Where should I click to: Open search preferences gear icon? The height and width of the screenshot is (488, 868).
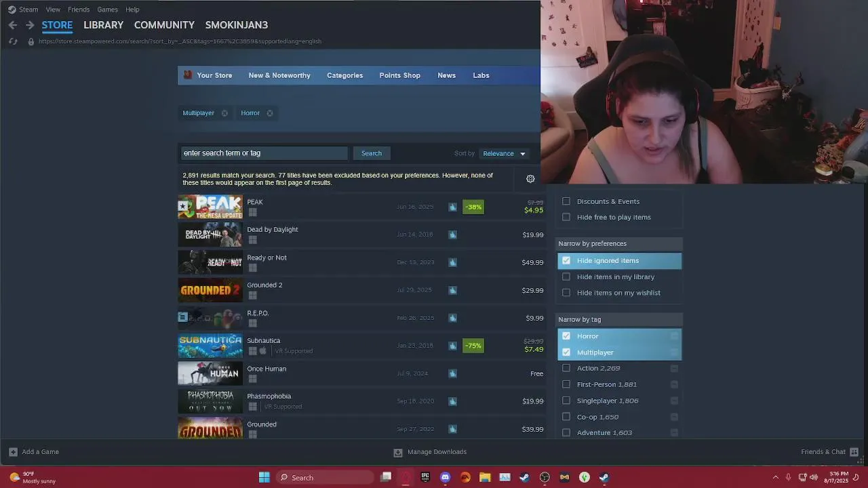530,179
